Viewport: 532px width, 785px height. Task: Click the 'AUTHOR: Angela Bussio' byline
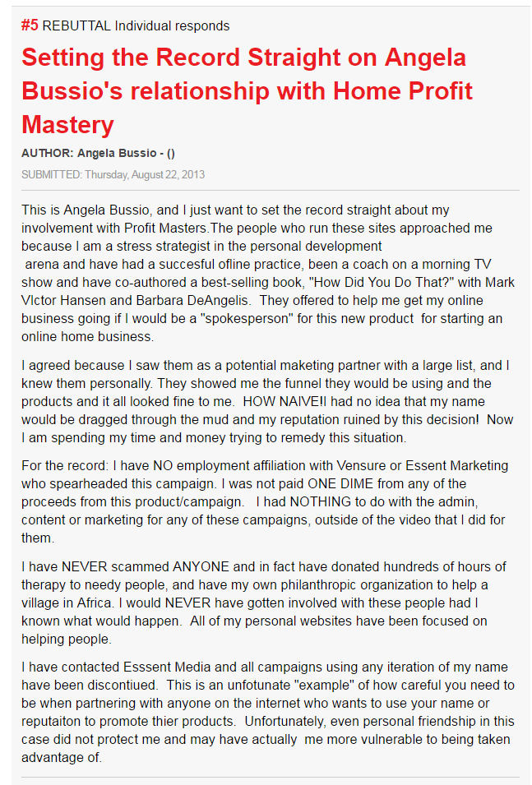click(x=98, y=153)
